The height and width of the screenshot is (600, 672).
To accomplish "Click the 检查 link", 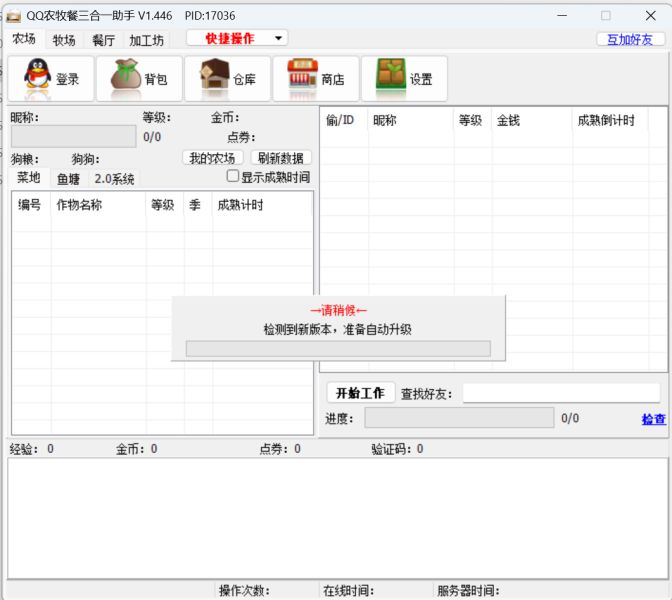I will (653, 419).
